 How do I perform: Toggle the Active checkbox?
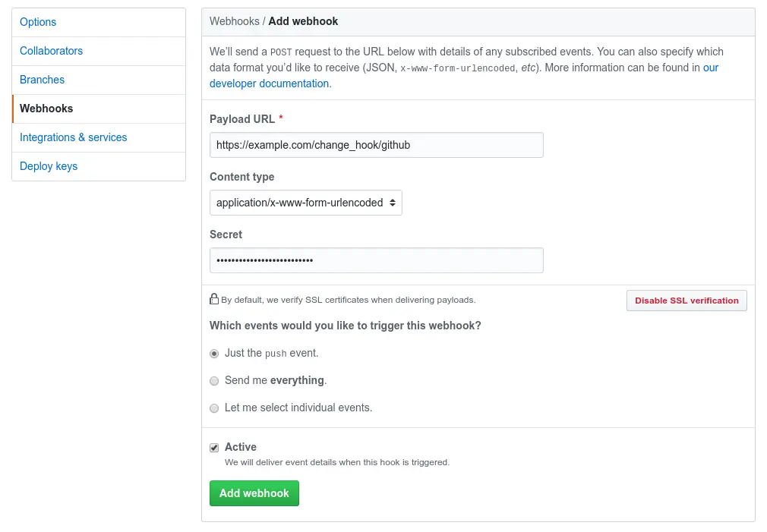215,448
